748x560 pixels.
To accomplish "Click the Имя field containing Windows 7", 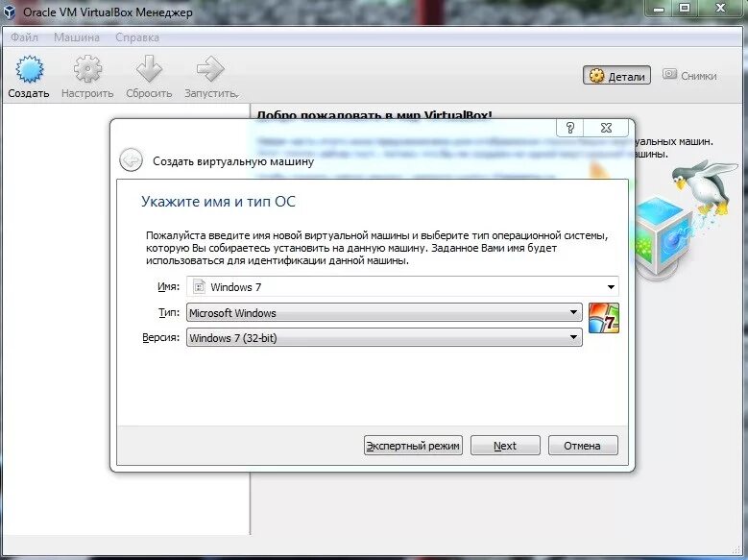I will (402, 287).
